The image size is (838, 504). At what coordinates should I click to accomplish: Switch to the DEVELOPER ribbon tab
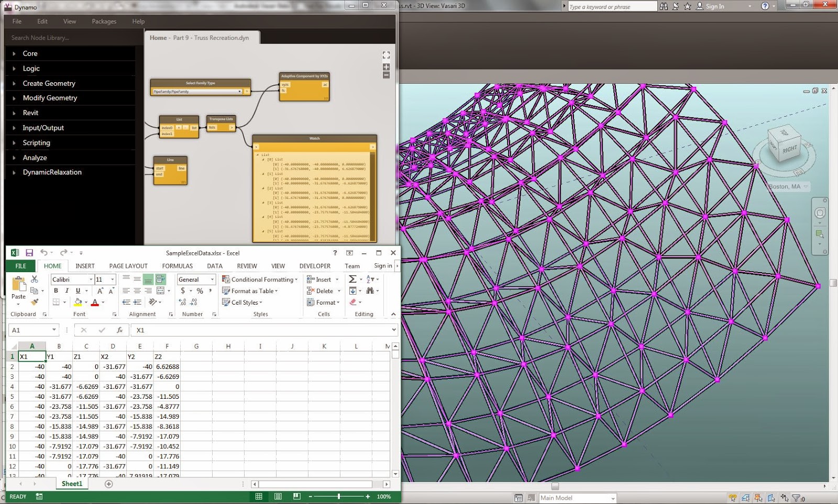[315, 266]
